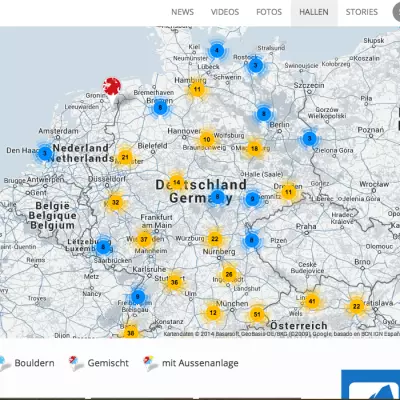Go to the FOTOS page
400x400 pixels.
coord(269,12)
